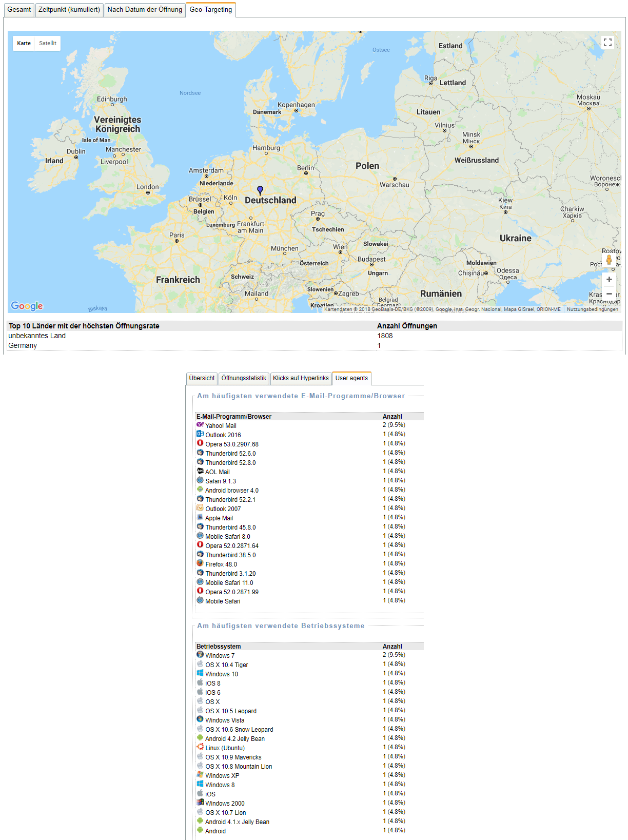Zoom out of the map
The height and width of the screenshot is (840, 628).
609,294
